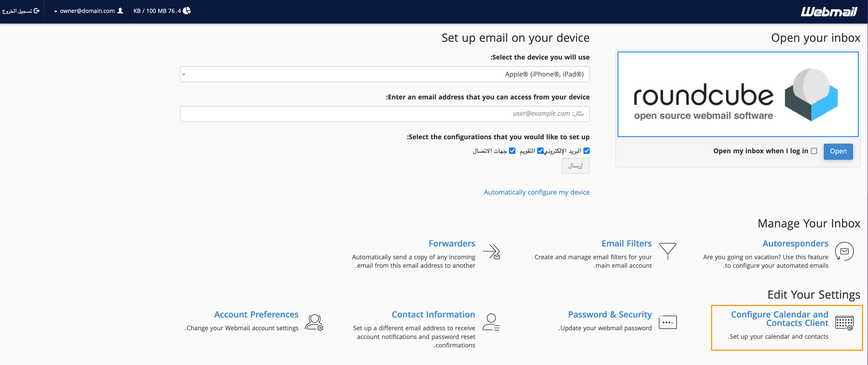Screen dimensions: 868x365
Task: Toggle the جهات الاتصال checkbox
Action: pos(512,151)
